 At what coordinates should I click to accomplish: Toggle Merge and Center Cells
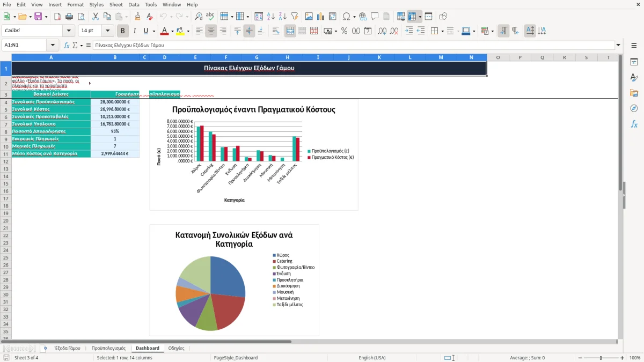tap(290, 31)
